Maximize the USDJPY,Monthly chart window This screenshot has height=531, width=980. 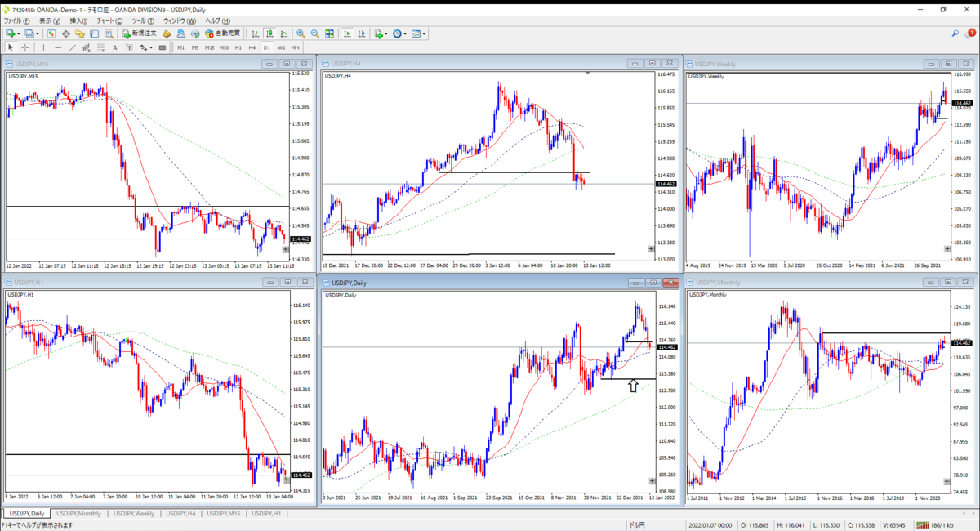(948, 282)
